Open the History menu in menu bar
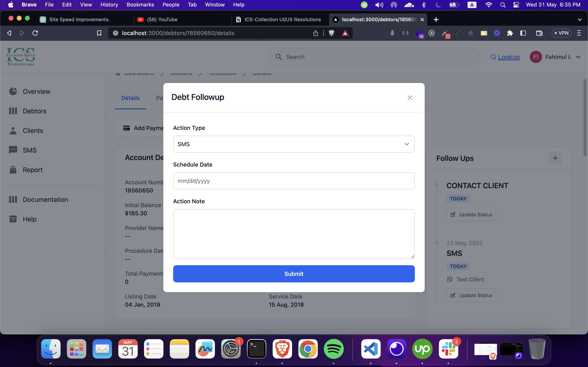Viewport: 588px width, 367px height. point(109,5)
